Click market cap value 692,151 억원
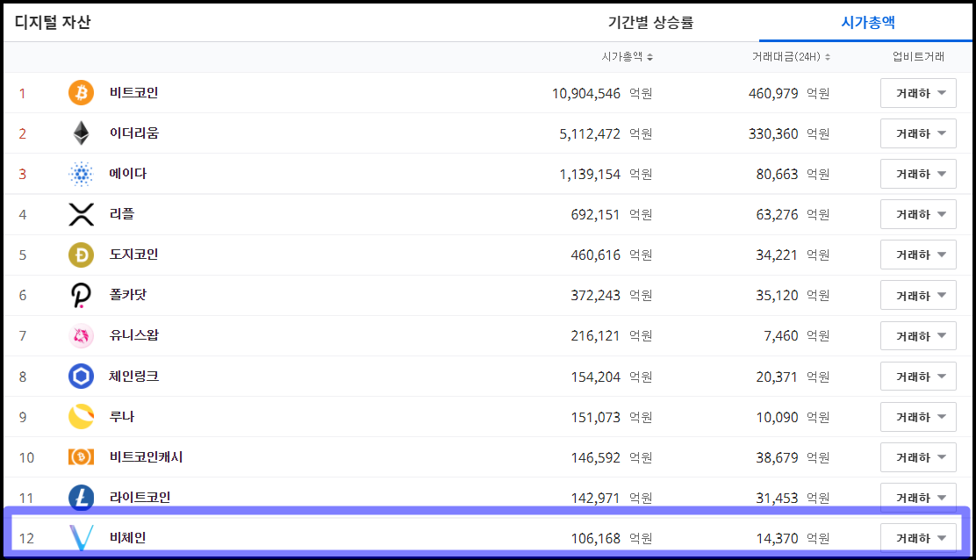The height and width of the screenshot is (560, 976). click(x=611, y=215)
